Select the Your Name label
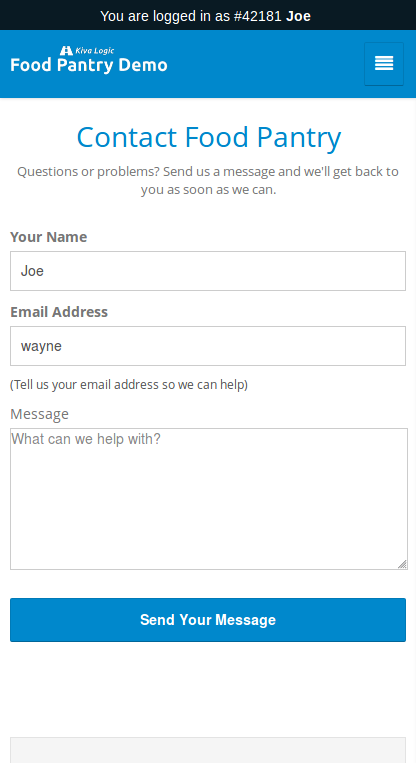 (49, 237)
